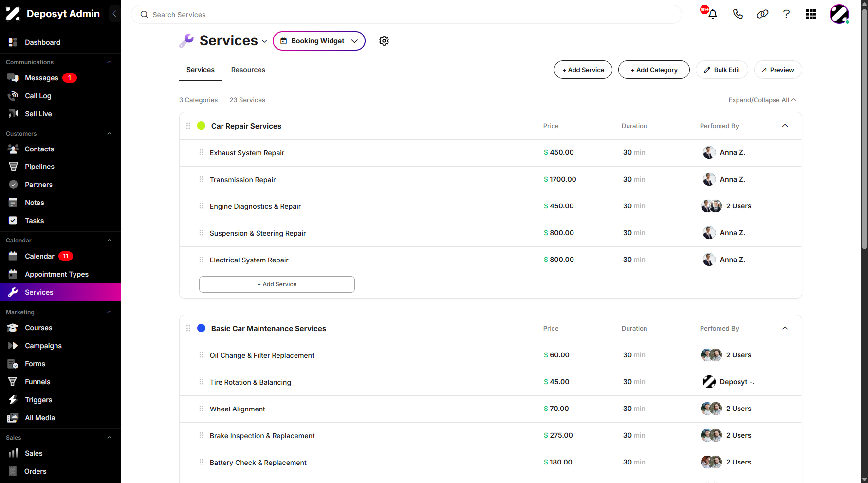Toggle Expand/Collapse All

pos(762,100)
